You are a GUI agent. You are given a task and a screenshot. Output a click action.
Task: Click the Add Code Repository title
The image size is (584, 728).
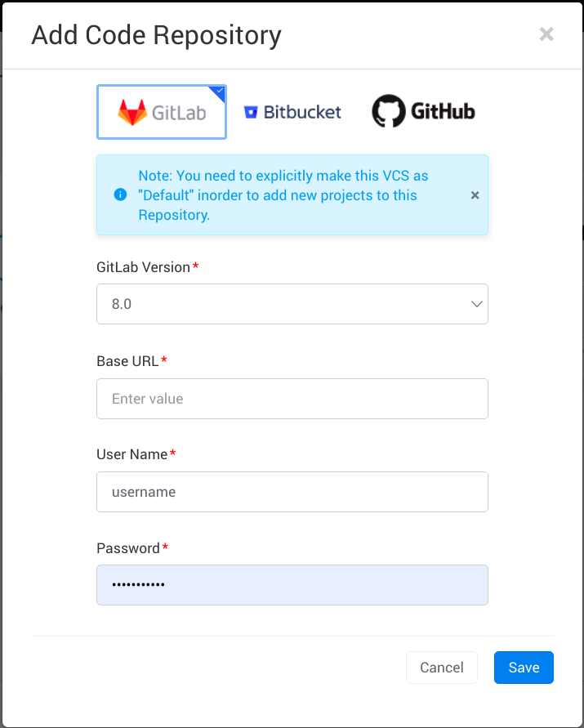(156, 35)
